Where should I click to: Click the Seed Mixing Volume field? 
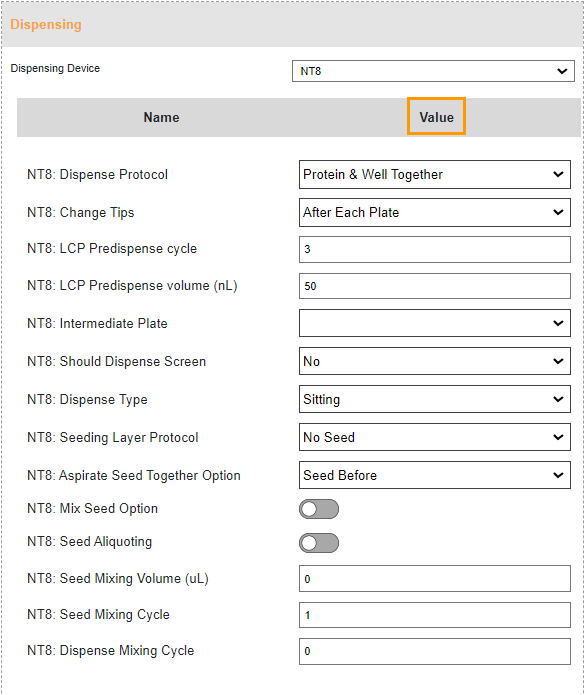click(x=435, y=578)
